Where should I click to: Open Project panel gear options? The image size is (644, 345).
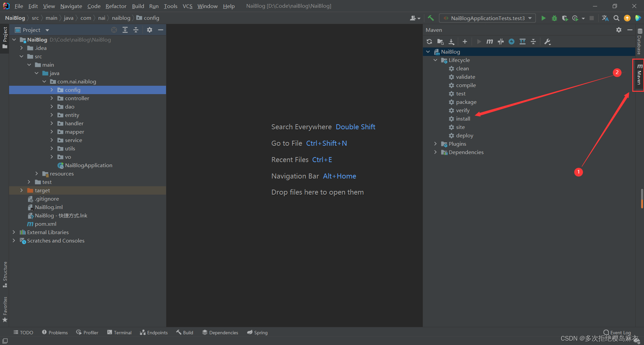[x=150, y=30]
